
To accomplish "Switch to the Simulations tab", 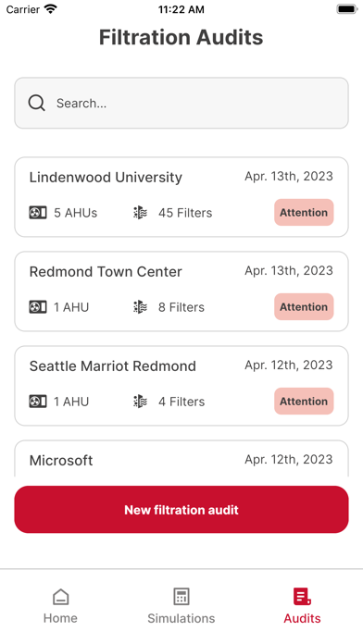I will tap(181, 606).
